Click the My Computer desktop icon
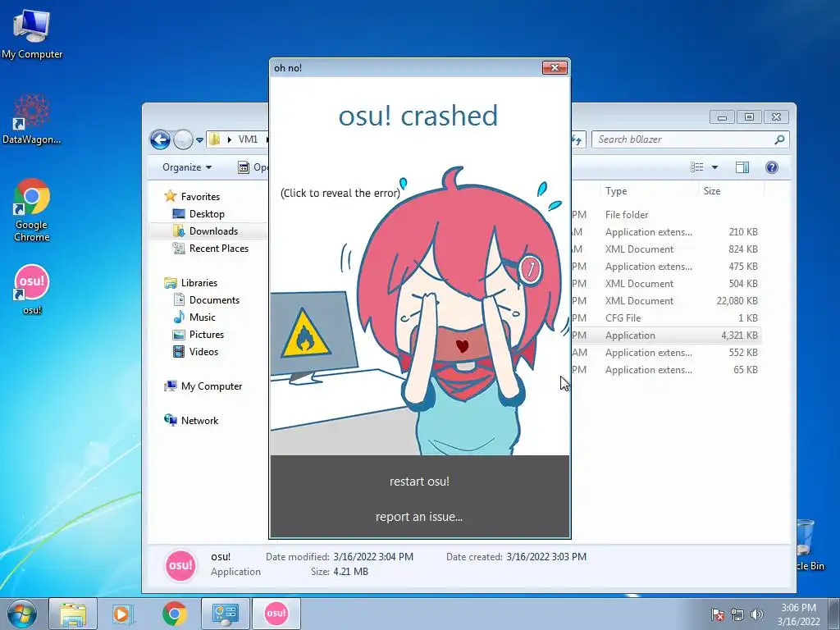Viewport: 840px width, 630px height. (x=32, y=34)
